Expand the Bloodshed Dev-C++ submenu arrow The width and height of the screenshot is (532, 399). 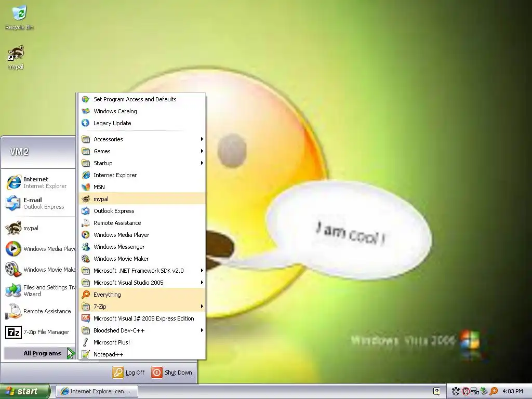(202, 330)
